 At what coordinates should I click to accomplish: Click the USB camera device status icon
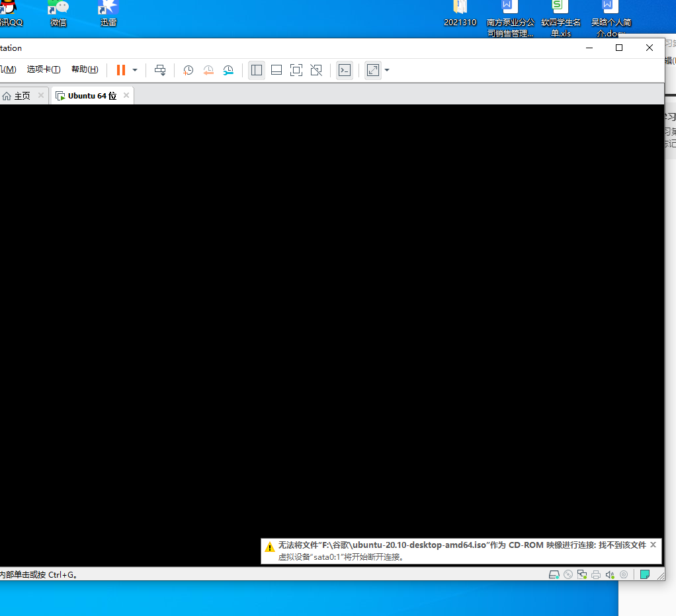click(623, 574)
